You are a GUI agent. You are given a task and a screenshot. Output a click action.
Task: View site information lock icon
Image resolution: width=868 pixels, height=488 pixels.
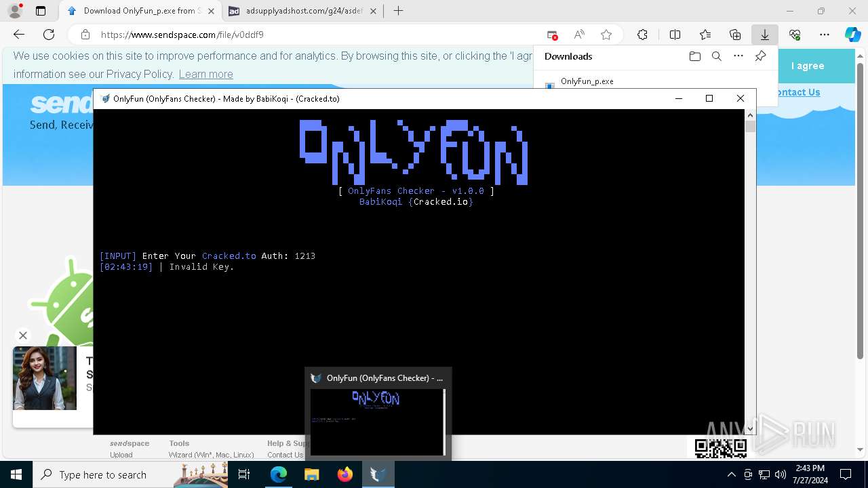(85, 35)
